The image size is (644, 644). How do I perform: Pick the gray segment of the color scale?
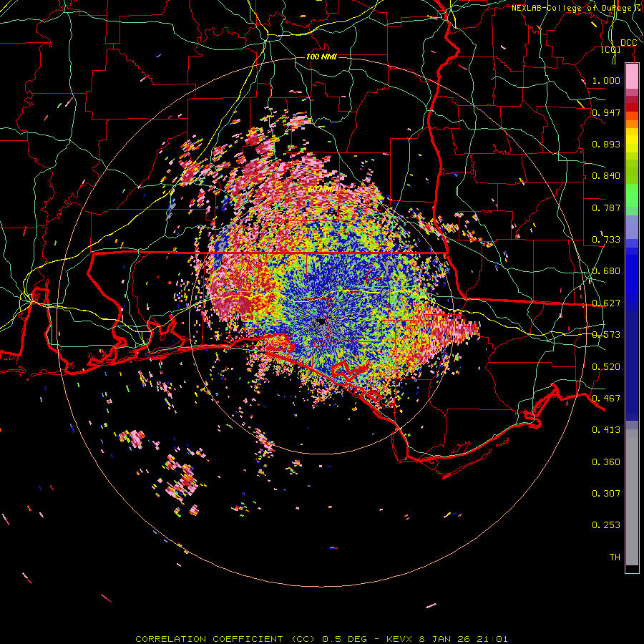(632, 497)
